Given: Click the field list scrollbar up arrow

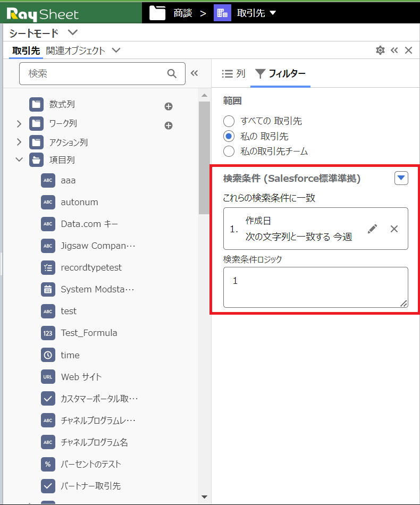Looking at the screenshot, I should tap(204, 95).
